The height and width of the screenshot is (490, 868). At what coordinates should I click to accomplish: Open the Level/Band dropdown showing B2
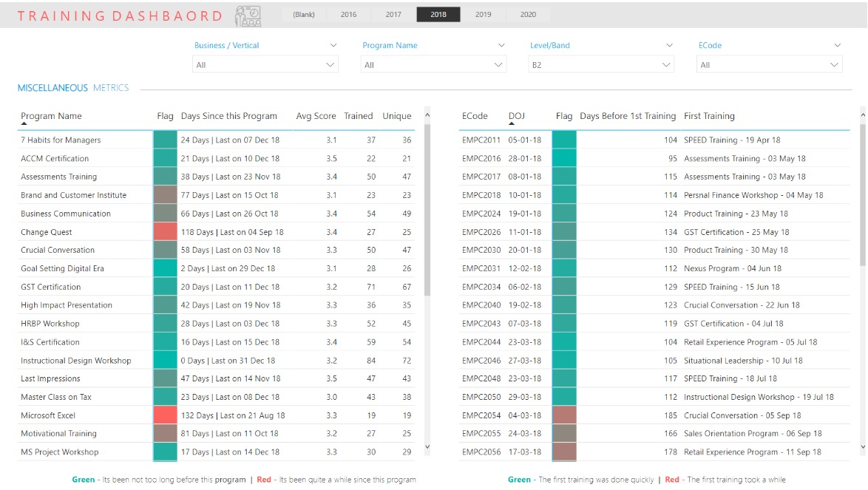pos(600,65)
